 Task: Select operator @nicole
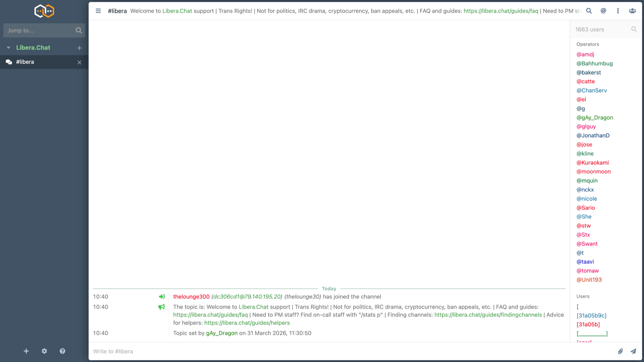click(587, 199)
